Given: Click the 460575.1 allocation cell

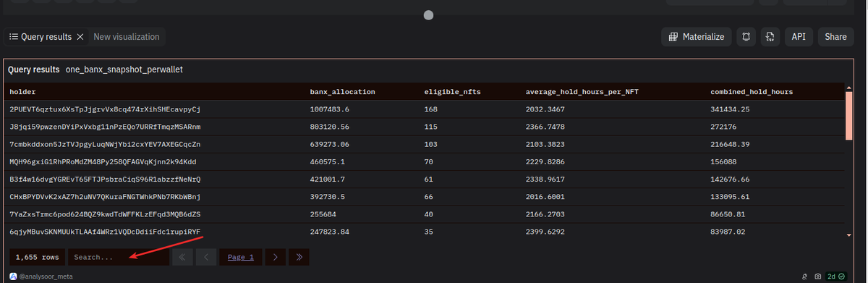Looking at the screenshot, I should tap(328, 161).
